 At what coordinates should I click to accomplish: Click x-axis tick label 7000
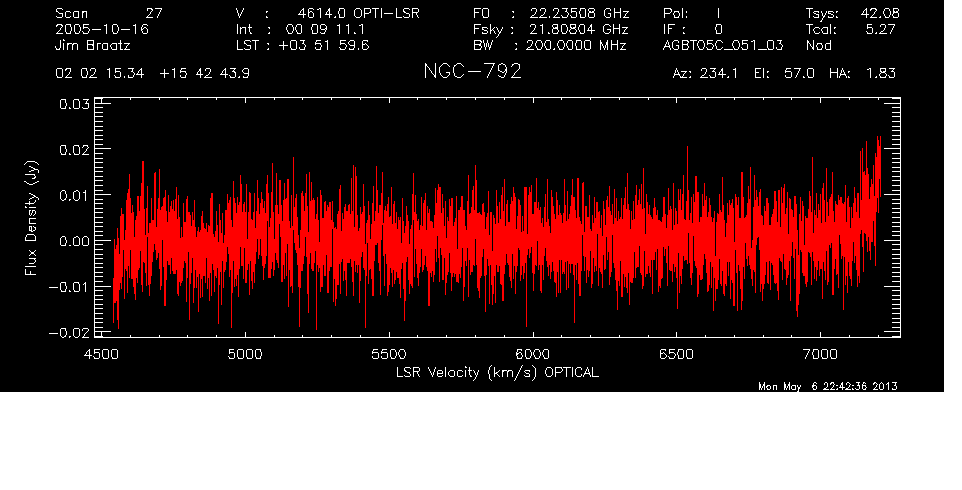pos(820,354)
